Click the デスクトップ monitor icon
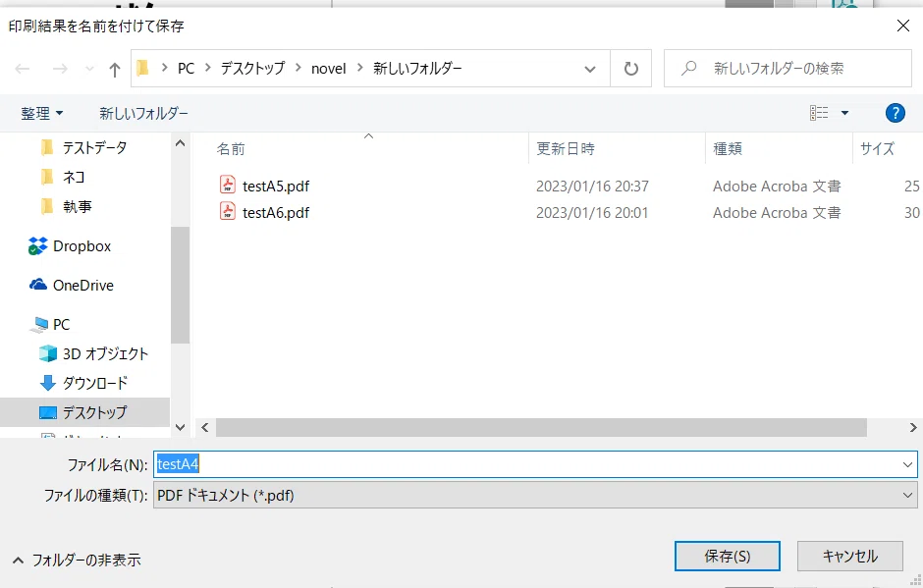Screen dimensions: 923x588 click(48, 412)
